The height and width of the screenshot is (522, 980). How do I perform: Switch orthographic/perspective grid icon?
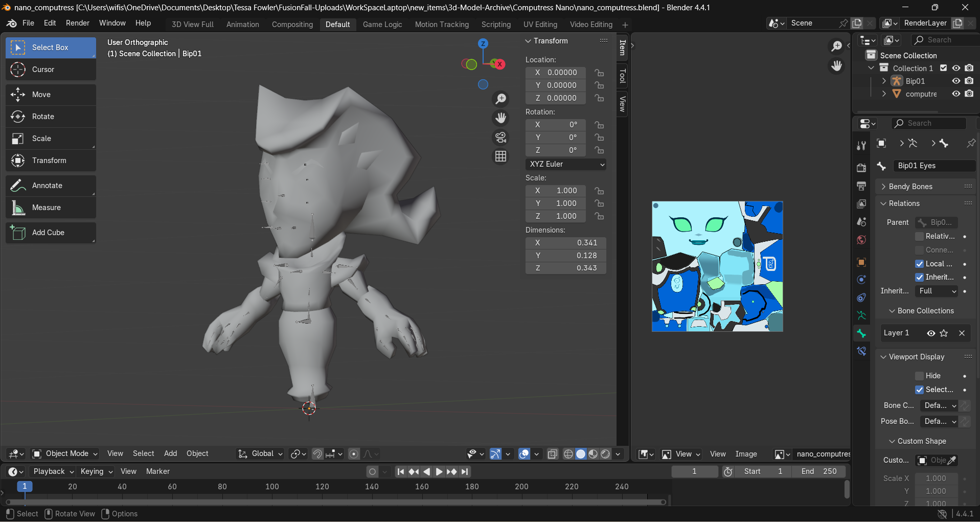tap(501, 156)
